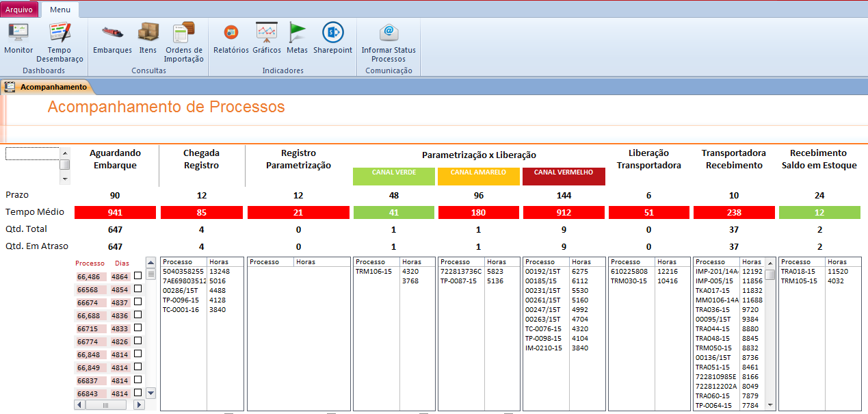Click the CANAL AMARELO yellow label
Viewport: 868px width, 414px height.
[478, 176]
